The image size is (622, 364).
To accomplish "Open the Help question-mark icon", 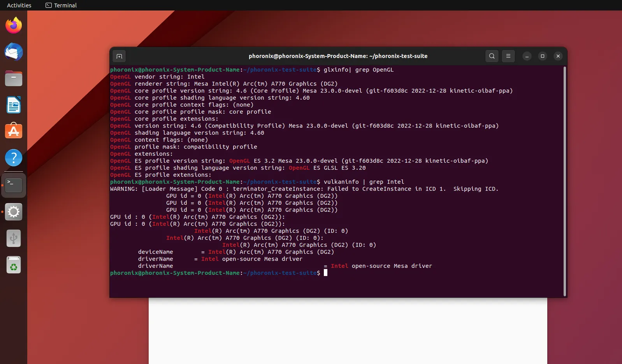I will (14, 158).
